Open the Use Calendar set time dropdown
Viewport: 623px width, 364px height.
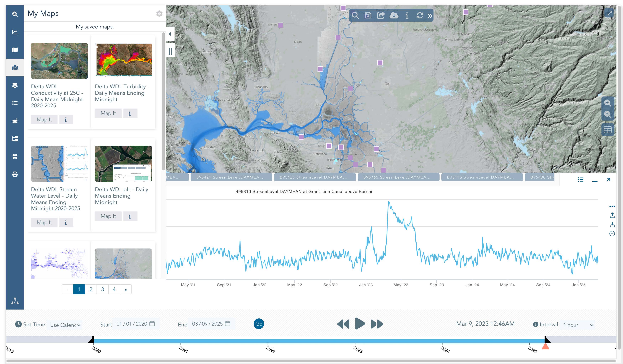point(65,325)
